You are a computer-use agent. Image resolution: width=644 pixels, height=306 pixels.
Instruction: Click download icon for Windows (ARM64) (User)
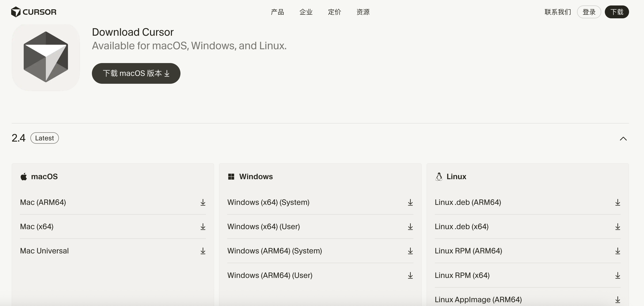[410, 276]
